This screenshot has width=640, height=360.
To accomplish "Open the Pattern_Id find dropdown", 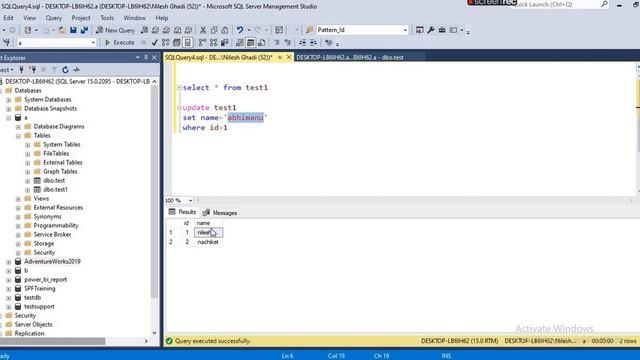I will click(x=405, y=30).
